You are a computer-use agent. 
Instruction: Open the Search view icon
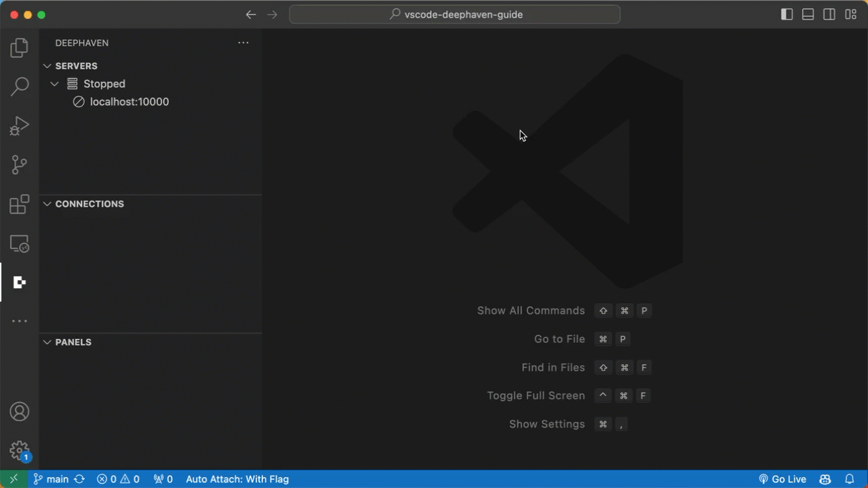[20, 86]
